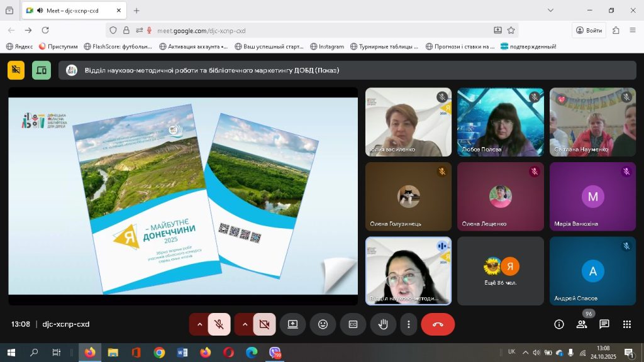
Task: Toggle the camera on/off button
Action: [264, 324]
